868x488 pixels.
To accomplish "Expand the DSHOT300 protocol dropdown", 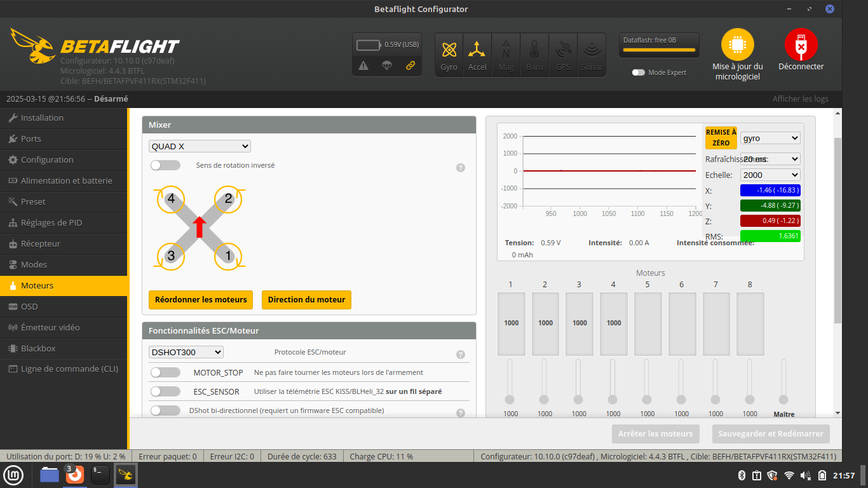I will pos(186,352).
